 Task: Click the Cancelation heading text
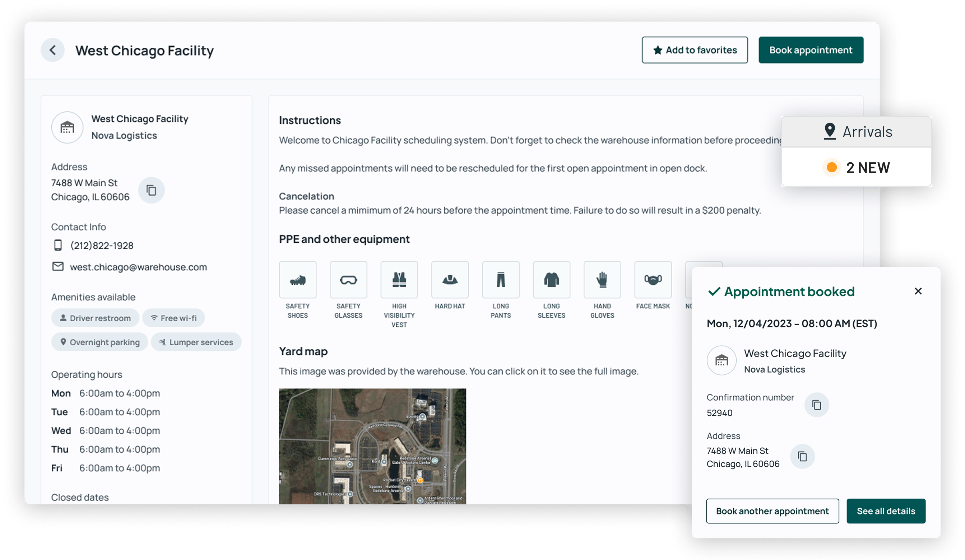pos(306,196)
